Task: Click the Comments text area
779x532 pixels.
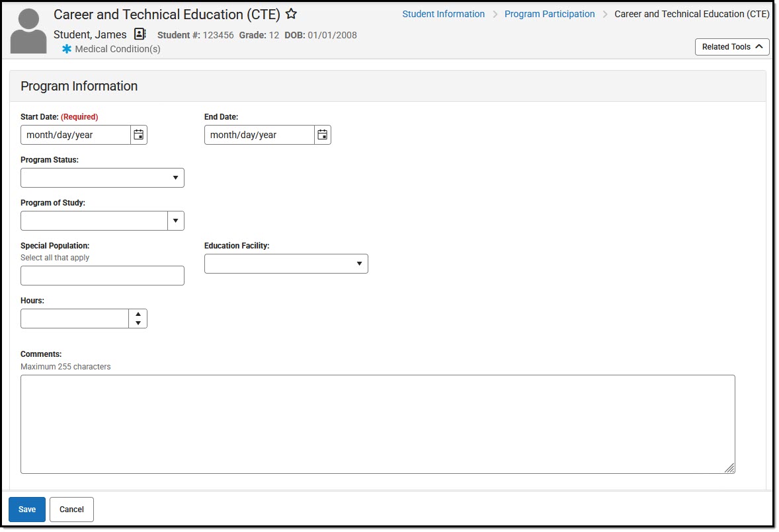Action: (x=378, y=423)
